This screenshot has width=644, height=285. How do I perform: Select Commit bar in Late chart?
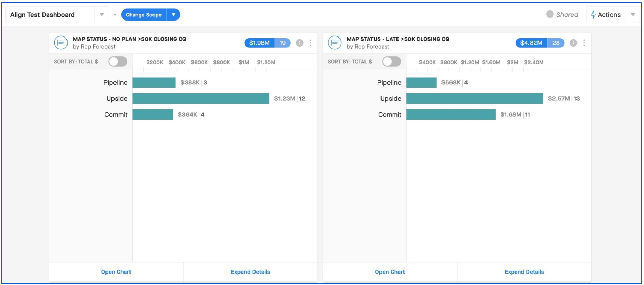coord(451,114)
